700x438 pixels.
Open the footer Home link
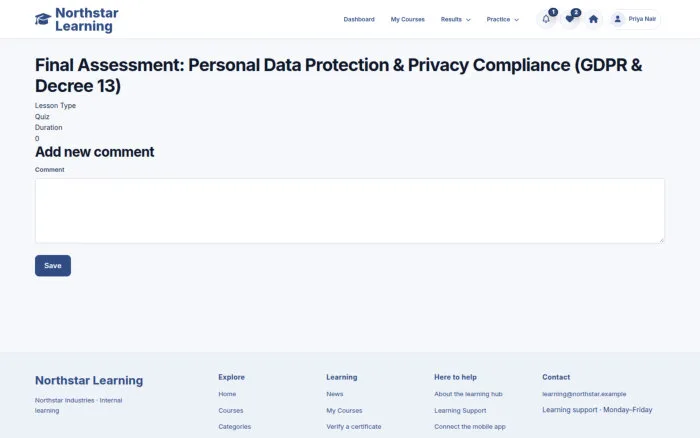[x=227, y=394]
